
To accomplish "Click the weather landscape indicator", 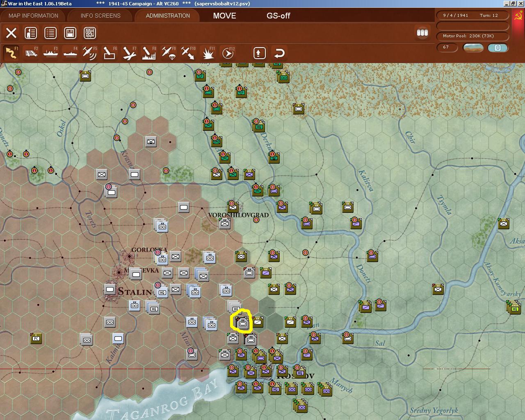I will click(x=473, y=48).
